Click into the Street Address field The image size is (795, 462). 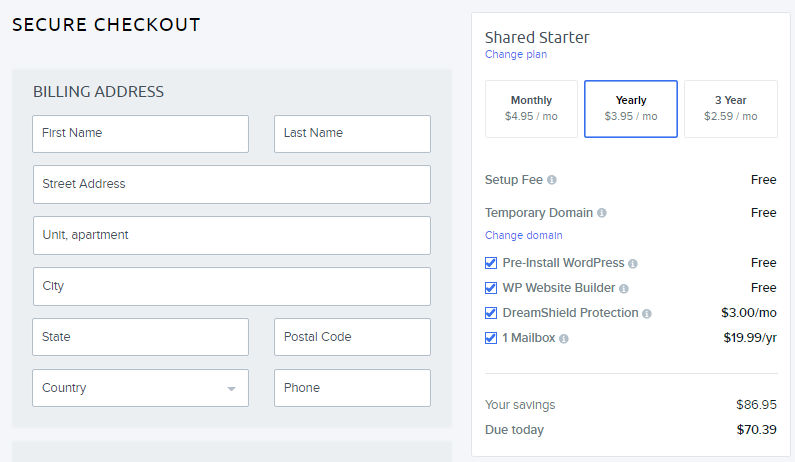232,185
